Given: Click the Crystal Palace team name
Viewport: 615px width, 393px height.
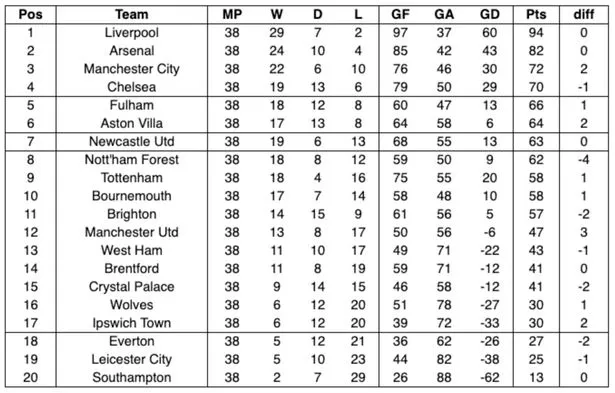Looking at the screenshot, I should tap(132, 287).
